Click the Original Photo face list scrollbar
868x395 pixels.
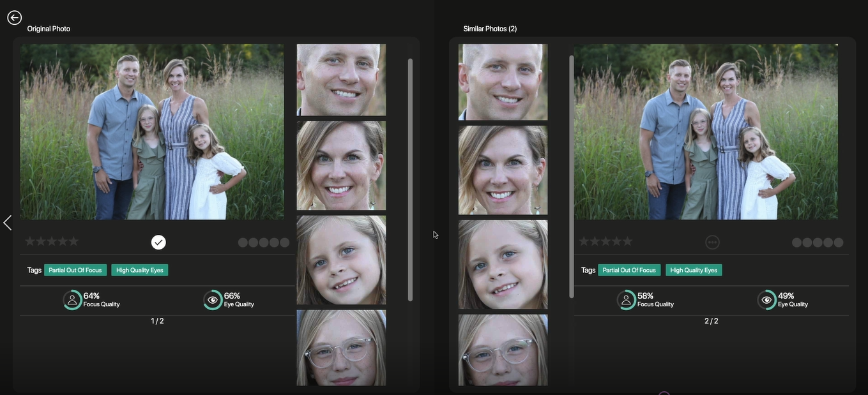[x=410, y=179]
